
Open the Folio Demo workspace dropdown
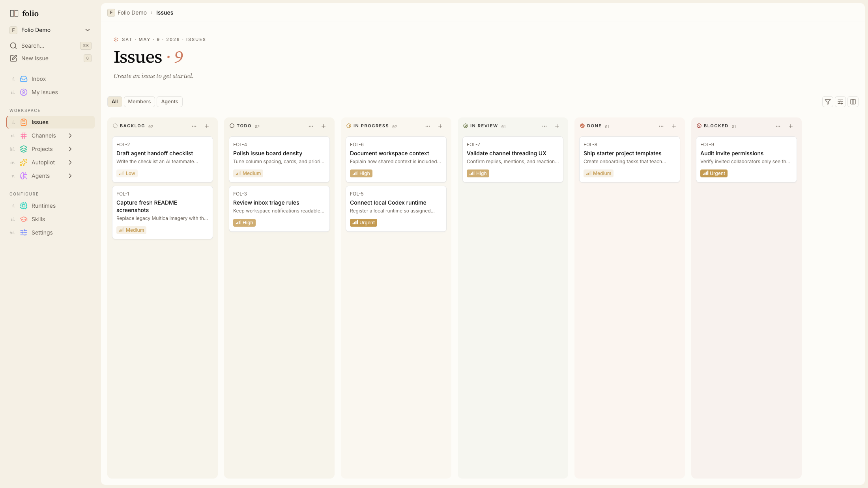click(x=51, y=30)
